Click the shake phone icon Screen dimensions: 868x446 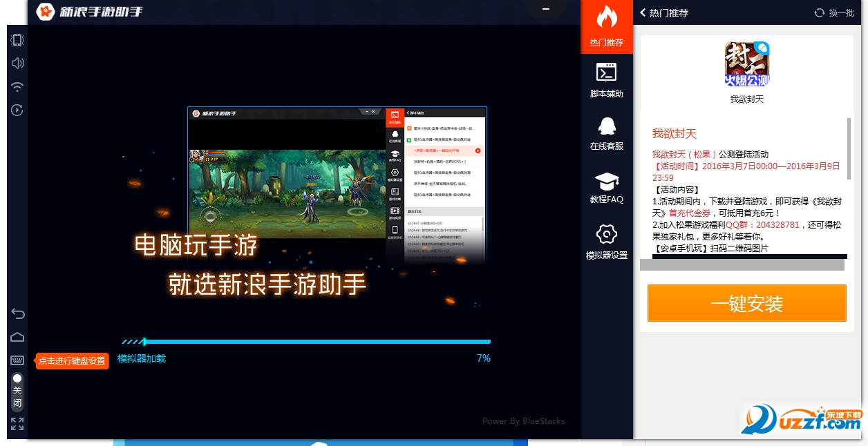tap(17, 40)
